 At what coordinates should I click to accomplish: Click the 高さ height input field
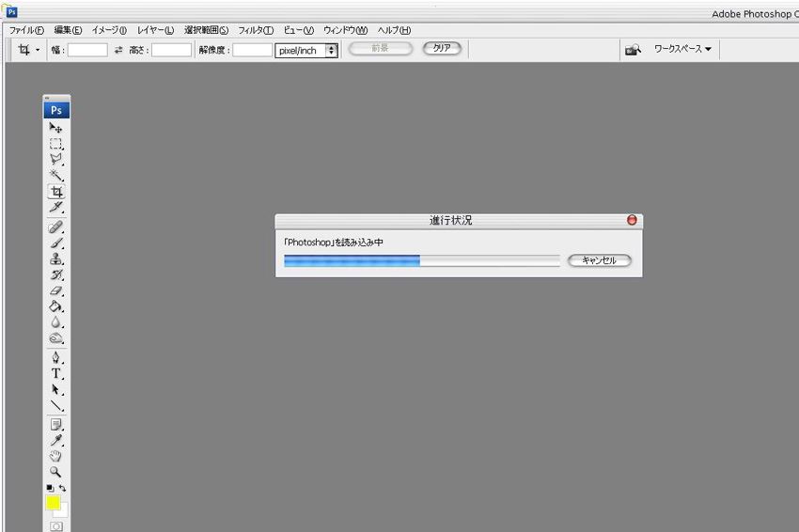172,50
